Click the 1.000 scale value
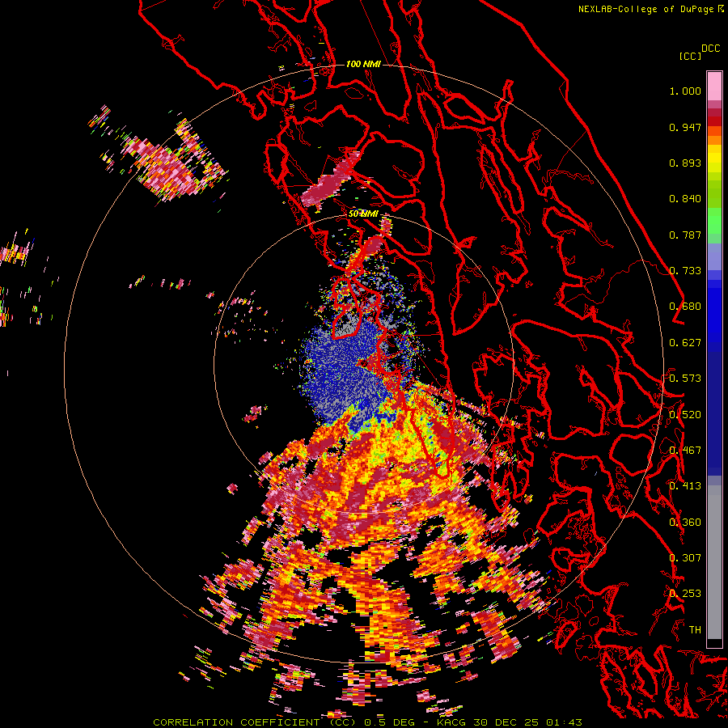 [x=685, y=91]
